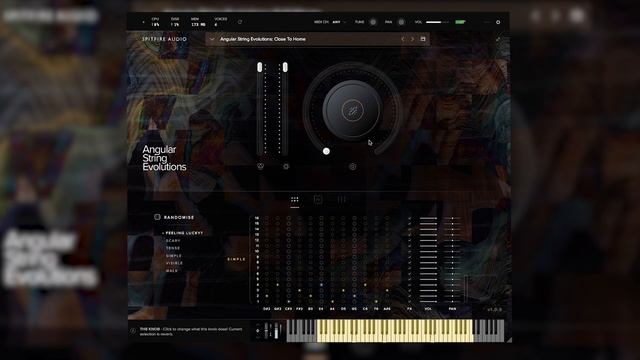Image resolution: width=640 pixels, height=360 pixels.
Task: Select the last randomise mode in list
Action: pos(172,271)
